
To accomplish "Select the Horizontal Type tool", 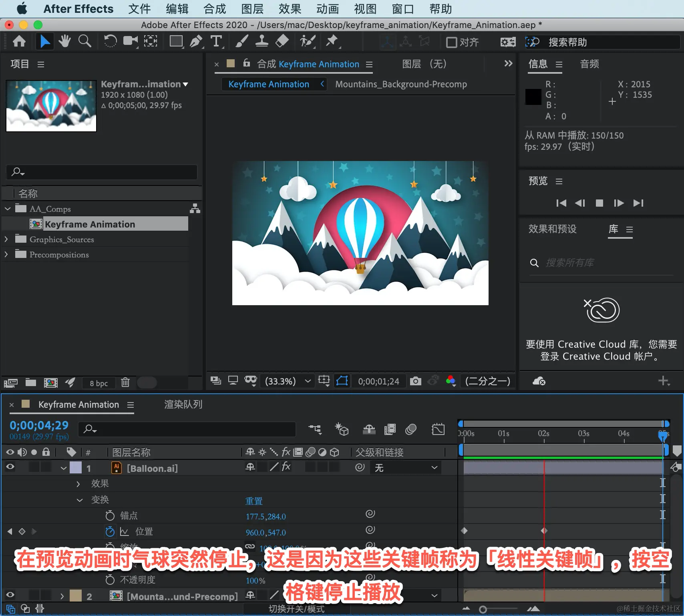I will [216, 41].
